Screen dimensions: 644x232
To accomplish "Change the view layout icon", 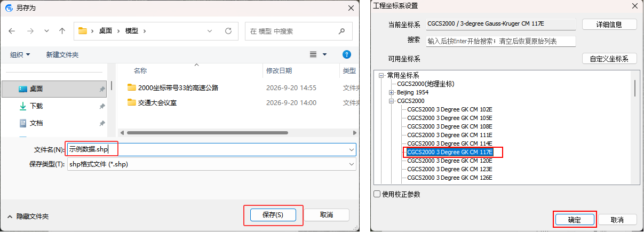I will click(x=314, y=54).
